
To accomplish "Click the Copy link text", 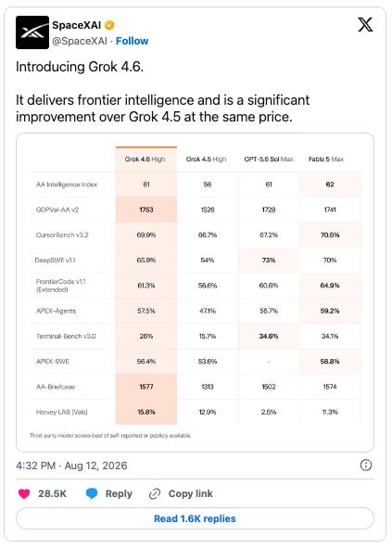I will [x=190, y=493].
